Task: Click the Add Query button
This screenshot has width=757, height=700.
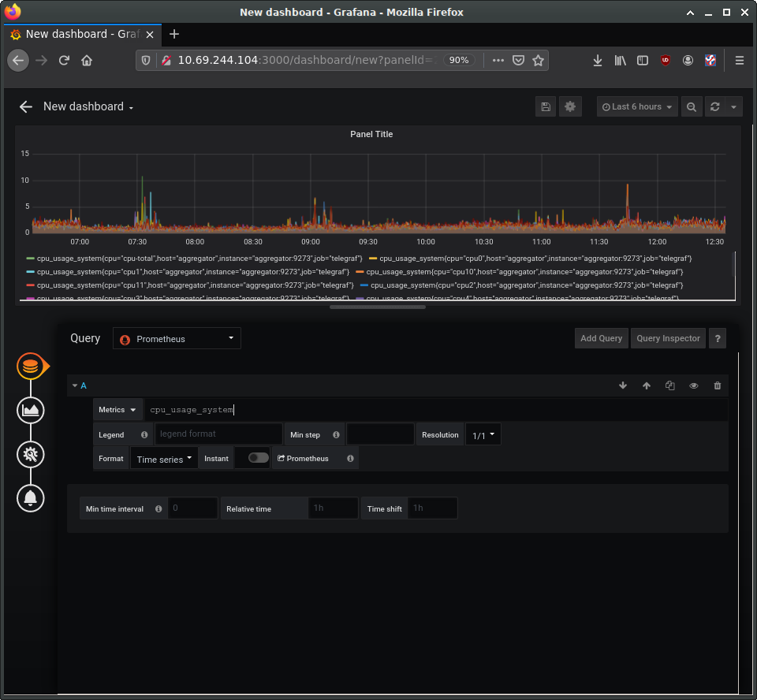Action: point(601,338)
